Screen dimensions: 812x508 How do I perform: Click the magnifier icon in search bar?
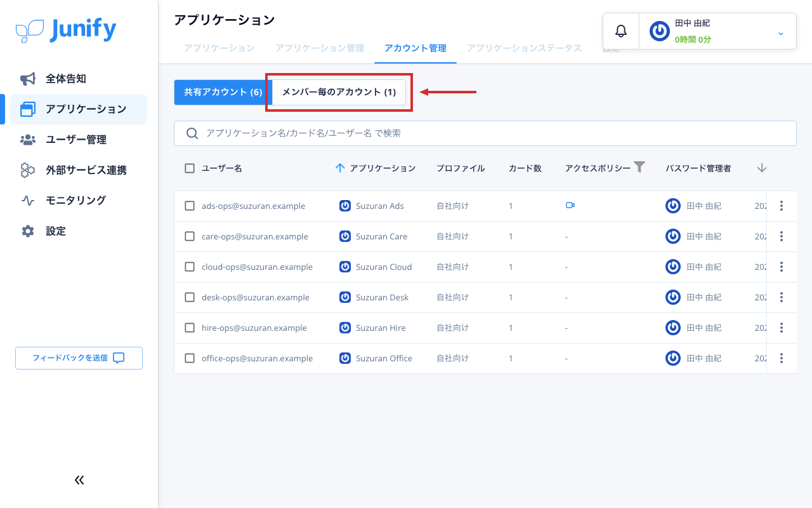pos(192,133)
